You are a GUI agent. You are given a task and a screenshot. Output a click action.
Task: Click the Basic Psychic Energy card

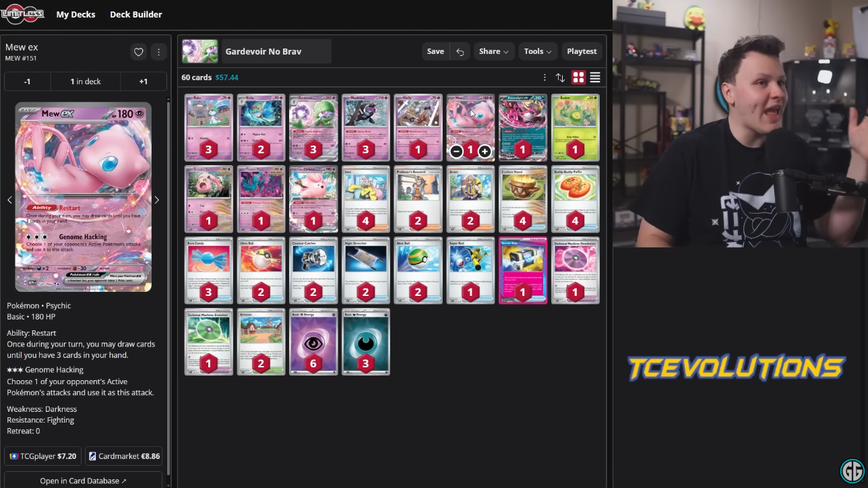(313, 342)
